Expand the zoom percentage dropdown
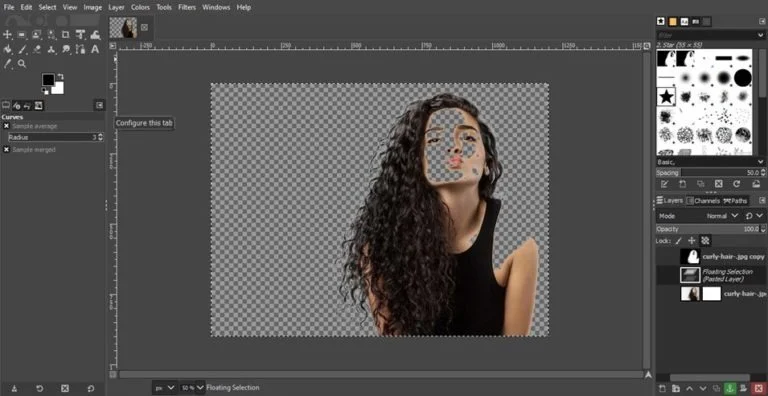The width and height of the screenshot is (768, 396). (x=200, y=388)
